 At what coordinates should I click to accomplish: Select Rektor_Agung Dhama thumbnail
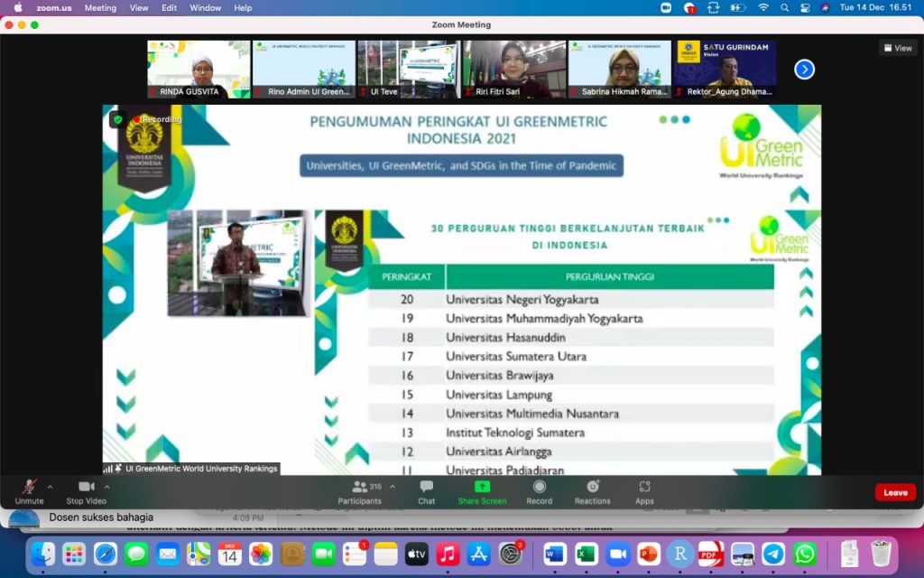click(725, 69)
